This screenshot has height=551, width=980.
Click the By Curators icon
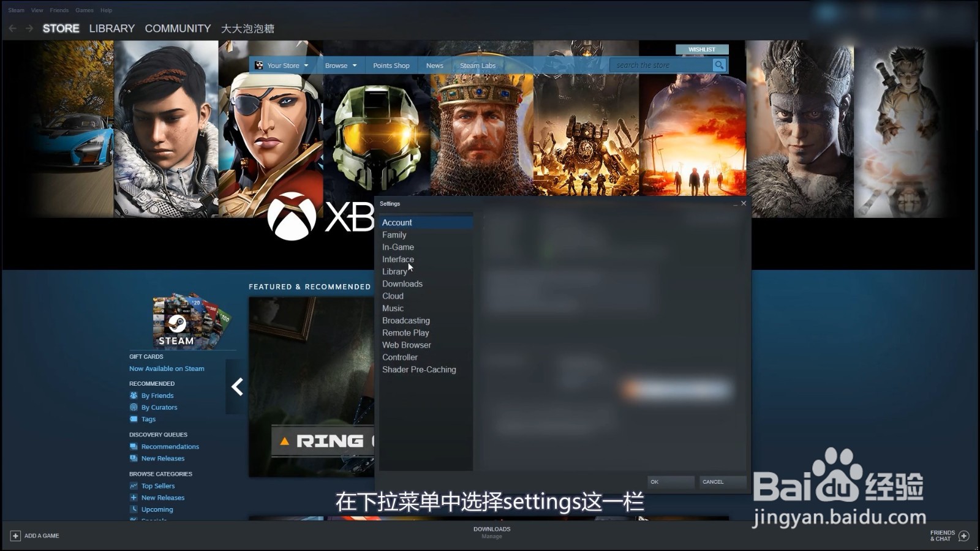click(x=134, y=407)
